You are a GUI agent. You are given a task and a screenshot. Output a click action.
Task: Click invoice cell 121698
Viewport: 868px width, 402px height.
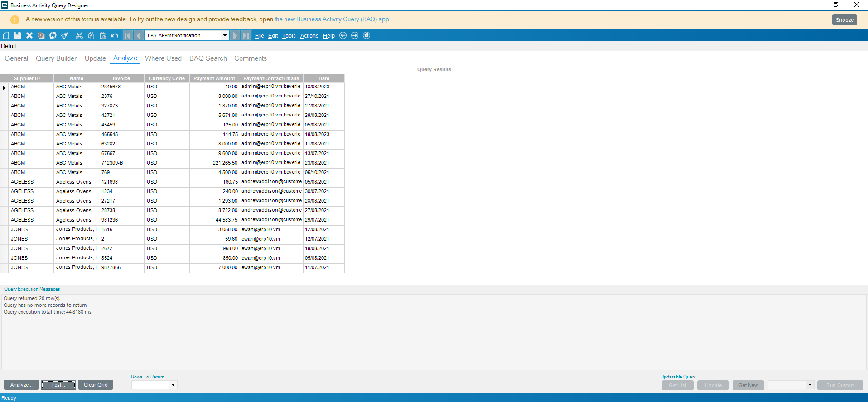[121, 182]
